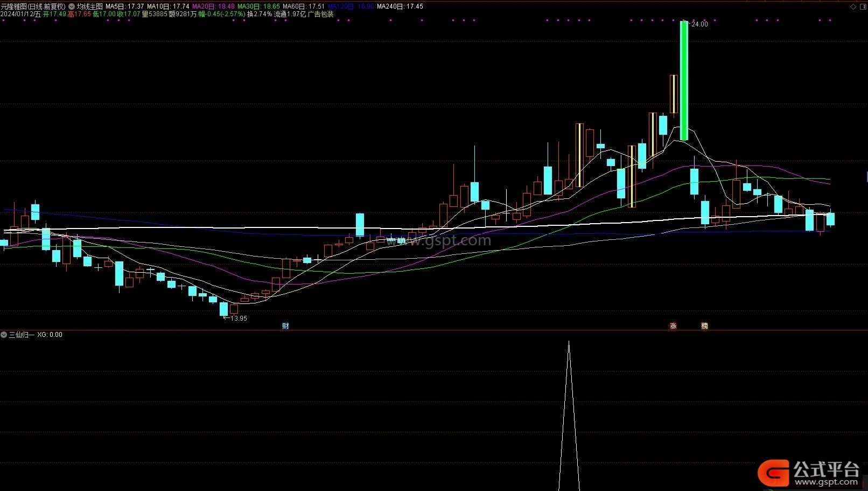Click the date 2024/01/12/五 label

pos(21,15)
